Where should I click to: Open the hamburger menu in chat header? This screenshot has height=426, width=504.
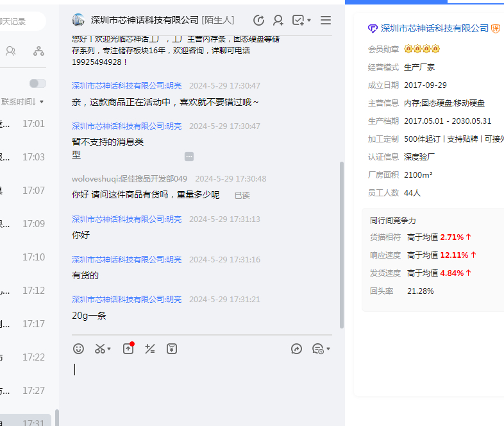(x=326, y=20)
